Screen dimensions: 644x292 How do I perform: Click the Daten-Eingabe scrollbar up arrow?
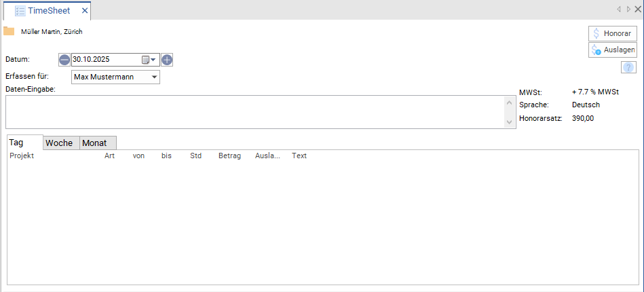pos(509,102)
